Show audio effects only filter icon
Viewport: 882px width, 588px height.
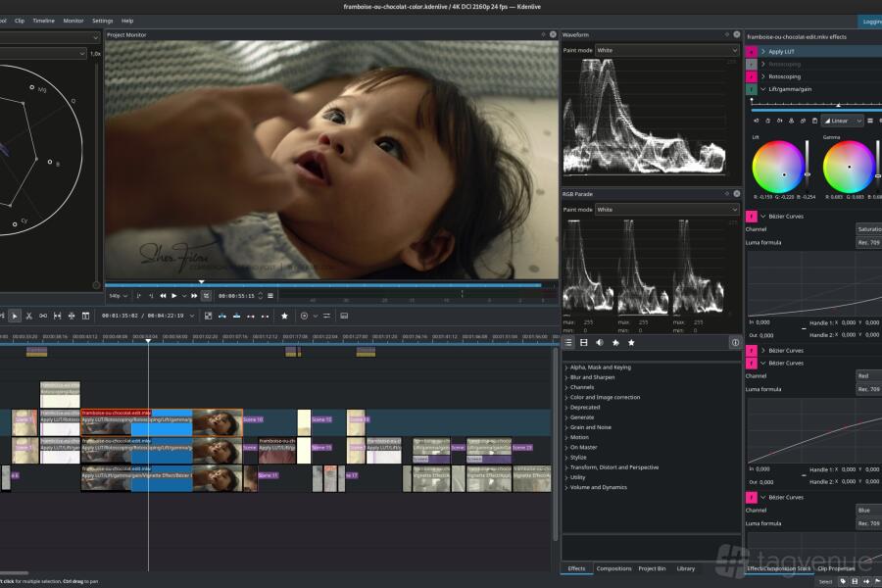600,343
